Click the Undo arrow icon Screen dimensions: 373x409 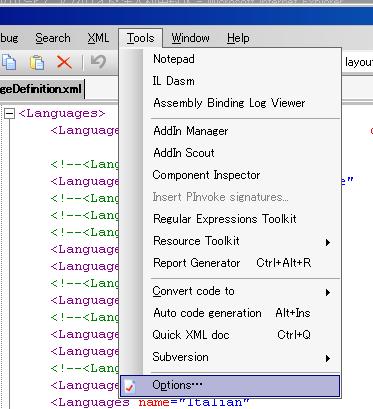point(98,62)
